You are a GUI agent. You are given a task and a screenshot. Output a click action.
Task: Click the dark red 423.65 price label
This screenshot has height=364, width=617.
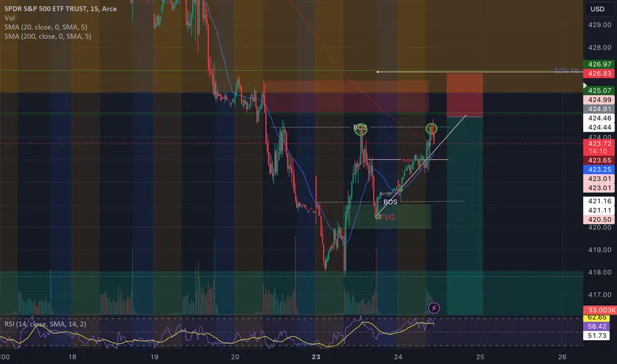(x=599, y=160)
